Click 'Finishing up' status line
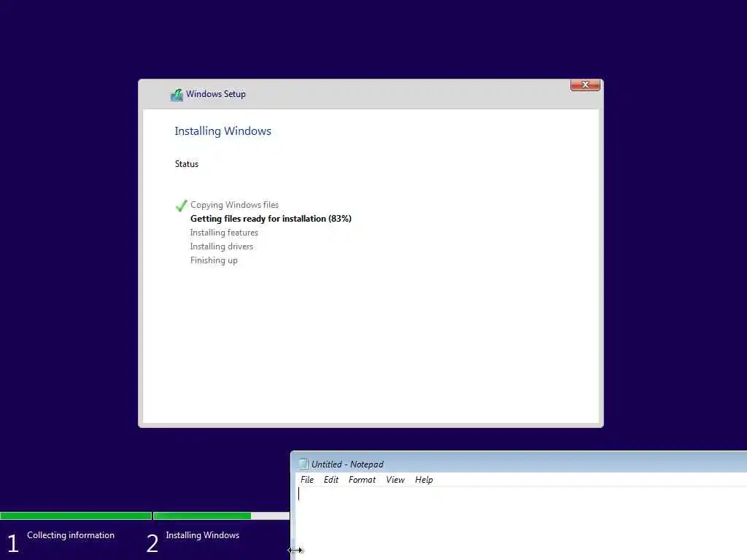The image size is (747, 560). 214,260
